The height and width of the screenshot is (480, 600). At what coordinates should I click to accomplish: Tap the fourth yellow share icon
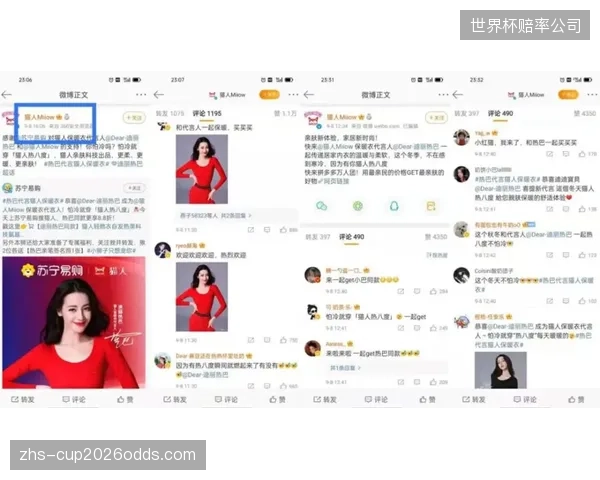click(x=431, y=206)
